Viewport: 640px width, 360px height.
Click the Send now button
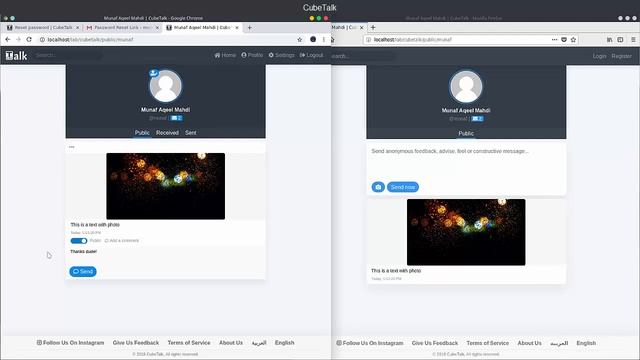pyautogui.click(x=403, y=187)
